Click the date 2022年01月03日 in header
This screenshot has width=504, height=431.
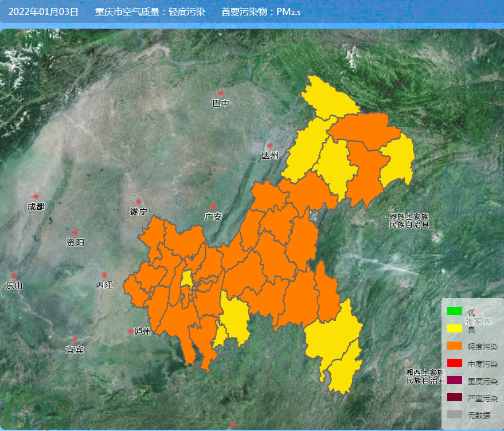click(44, 11)
